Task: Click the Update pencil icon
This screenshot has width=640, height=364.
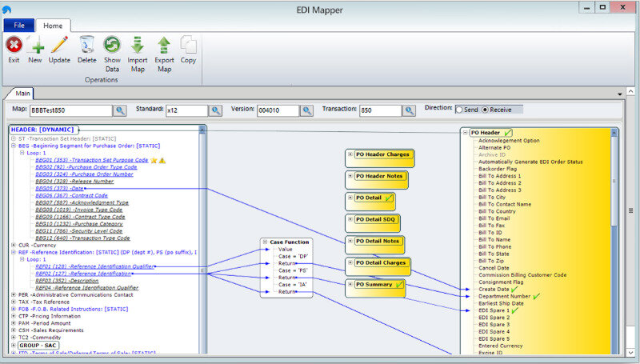Action: (59, 46)
